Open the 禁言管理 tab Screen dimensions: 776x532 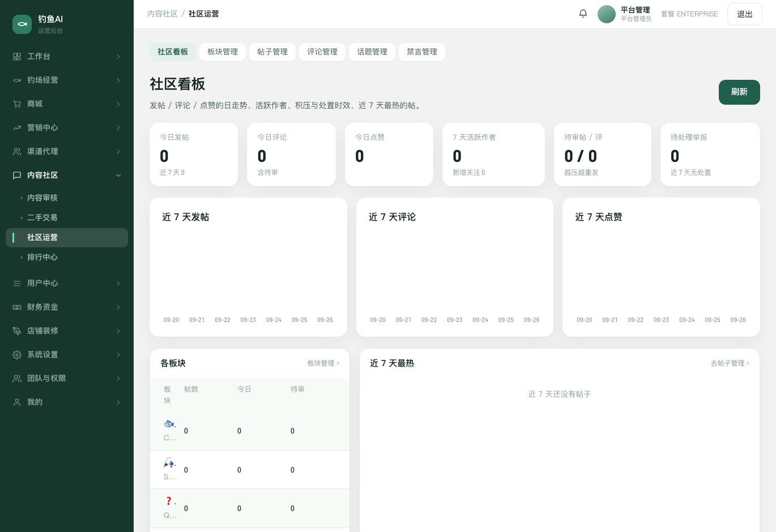pos(422,52)
